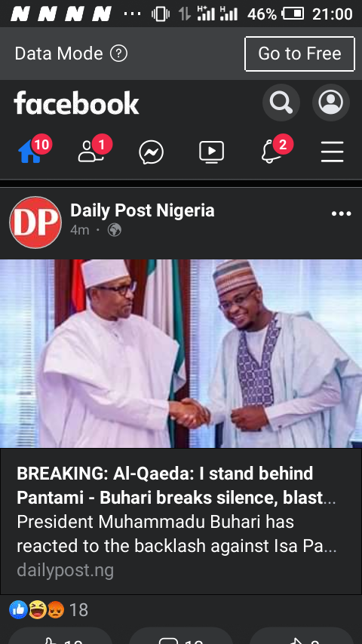
Task: Click the facebook logo text
Action: click(x=76, y=103)
